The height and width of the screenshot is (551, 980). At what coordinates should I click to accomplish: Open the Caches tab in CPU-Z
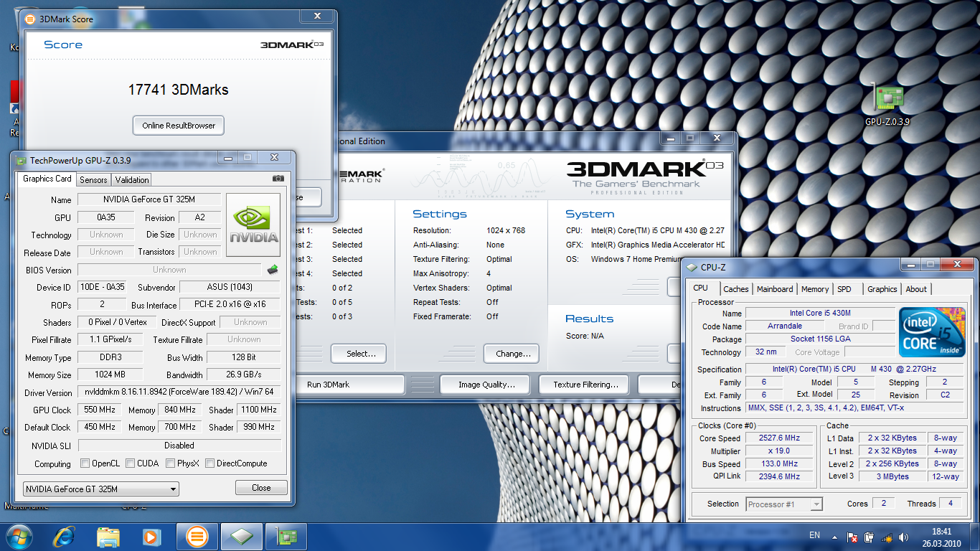coord(736,289)
